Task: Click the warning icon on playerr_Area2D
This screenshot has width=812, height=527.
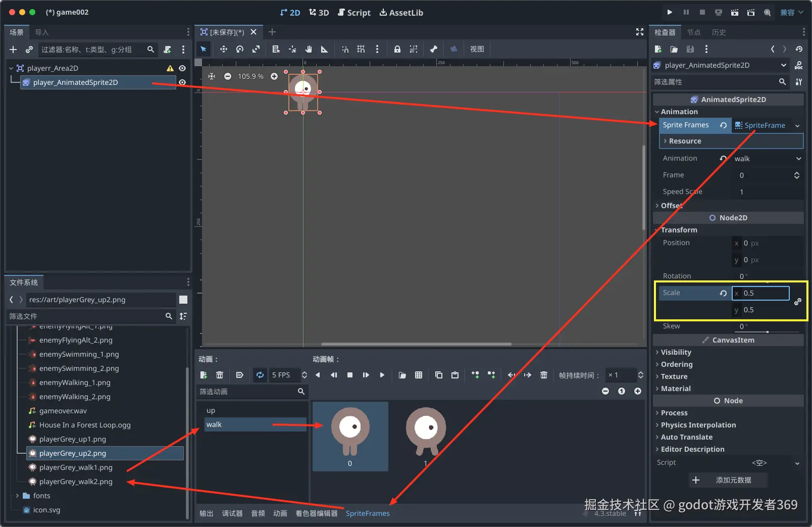Action: (x=170, y=68)
